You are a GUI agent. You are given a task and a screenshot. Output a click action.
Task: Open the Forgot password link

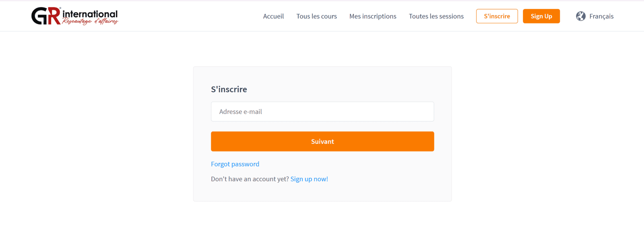tap(235, 164)
